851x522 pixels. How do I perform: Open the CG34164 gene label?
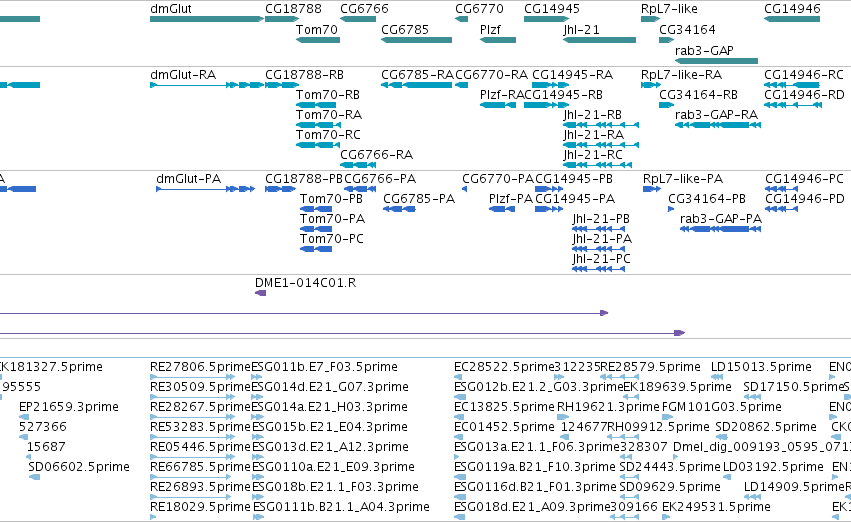(687, 30)
